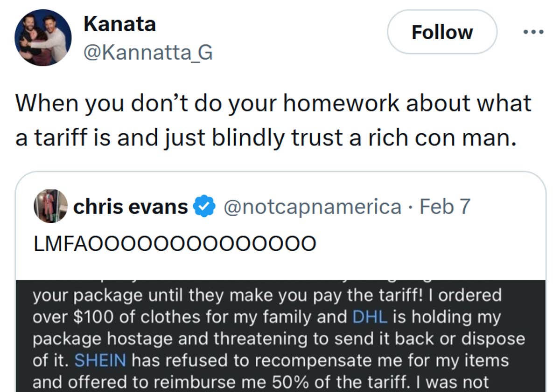Screen dimensions: 560x392
Task: Click the chris evans display name
Action: coord(131,206)
